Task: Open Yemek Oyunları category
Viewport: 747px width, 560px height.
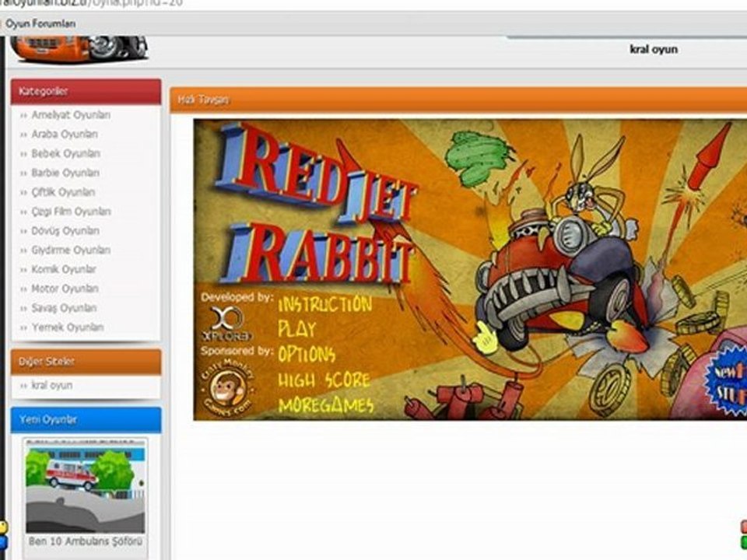Action: click(67, 327)
